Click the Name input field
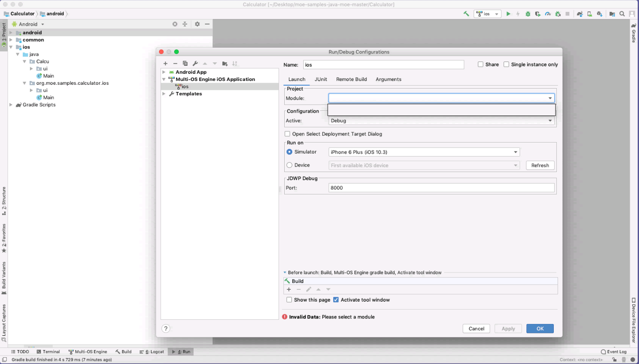Viewport: 639px width, 364px height. click(x=383, y=65)
